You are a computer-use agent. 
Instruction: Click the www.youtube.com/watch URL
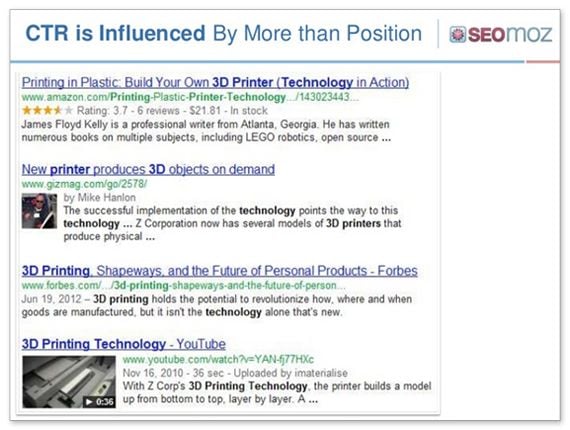point(218,359)
